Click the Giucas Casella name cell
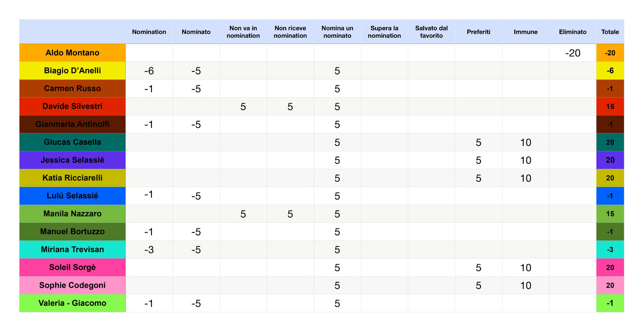This screenshot has width=644, height=332. coord(72,142)
